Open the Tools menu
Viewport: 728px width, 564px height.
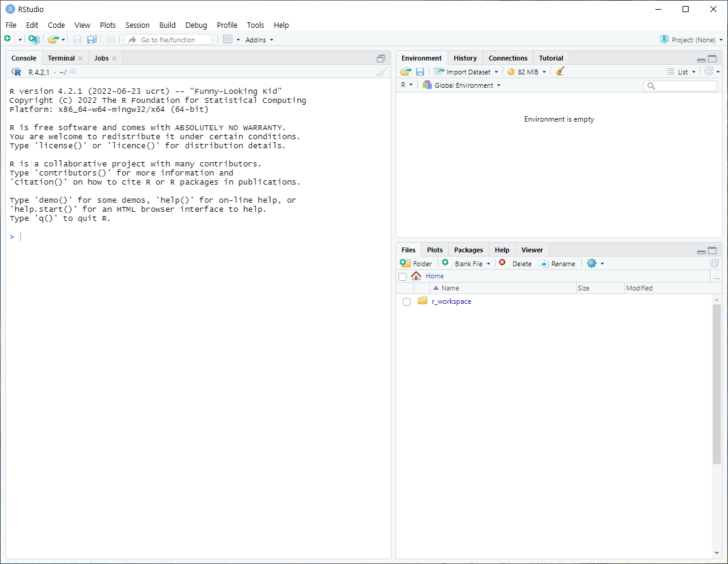256,25
